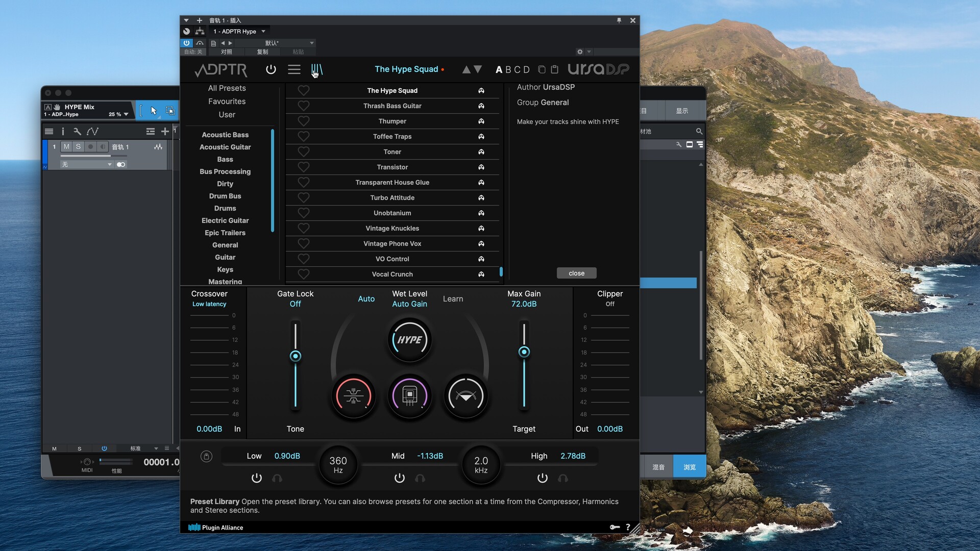Favourite the Thumper preset heart
Screen dimensions: 980x551
coord(304,121)
